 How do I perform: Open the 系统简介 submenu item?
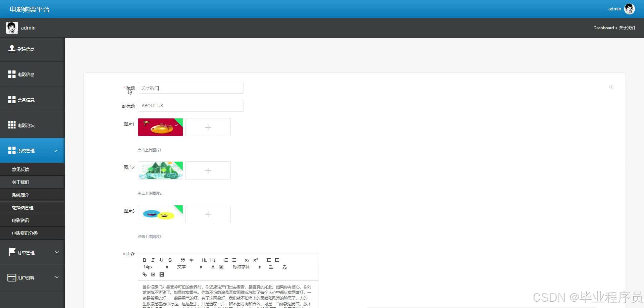click(32, 195)
